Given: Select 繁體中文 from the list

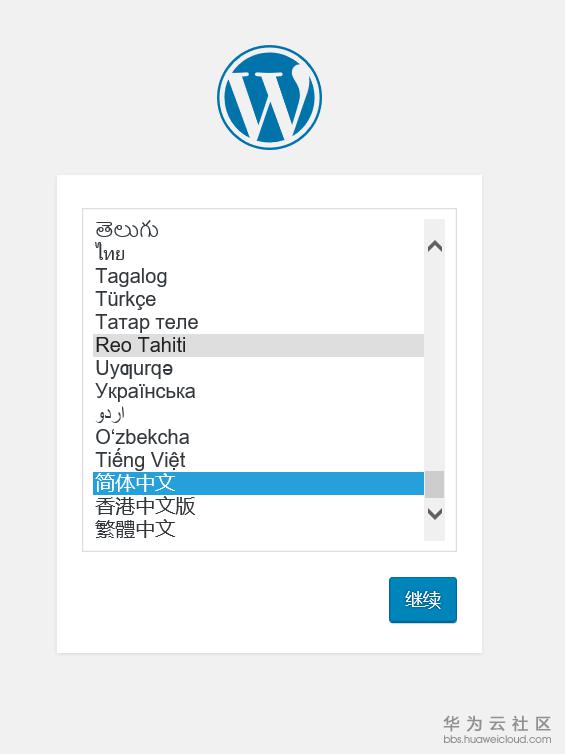Looking at the screenshot, I should [258, 529].
